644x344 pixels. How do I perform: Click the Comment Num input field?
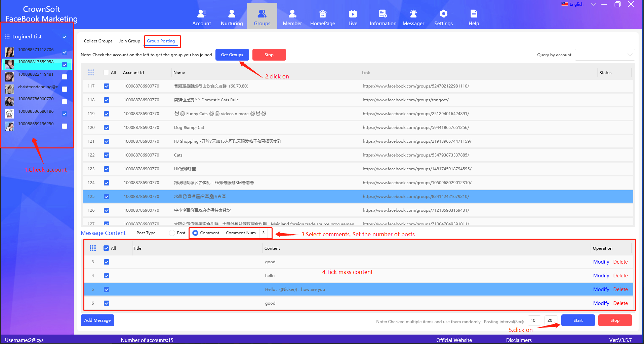(264, 233)
